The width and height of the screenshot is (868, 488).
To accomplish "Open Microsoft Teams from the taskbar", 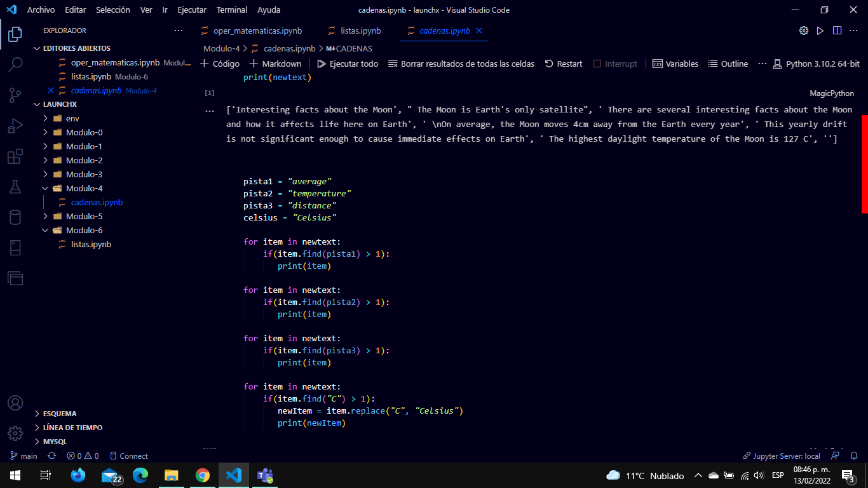I will pos(265,475).
